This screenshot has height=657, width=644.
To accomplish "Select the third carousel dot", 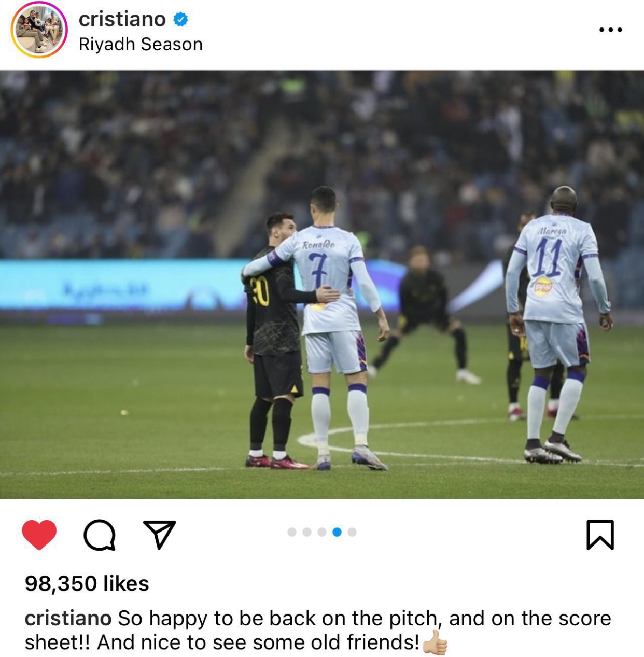I will (322, 532).
